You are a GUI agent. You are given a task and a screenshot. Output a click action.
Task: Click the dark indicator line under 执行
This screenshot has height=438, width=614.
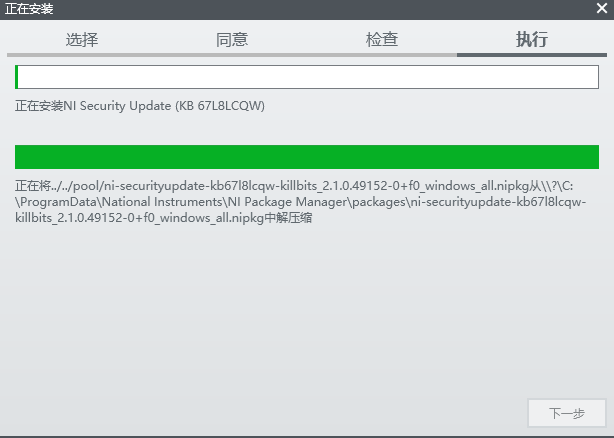point(532,55)
